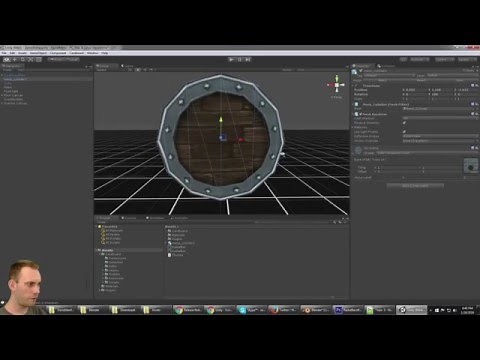Select the Hand tool in Unity toolbar
This screenshot has height=360, width=480.
click(x=7, y=60)
